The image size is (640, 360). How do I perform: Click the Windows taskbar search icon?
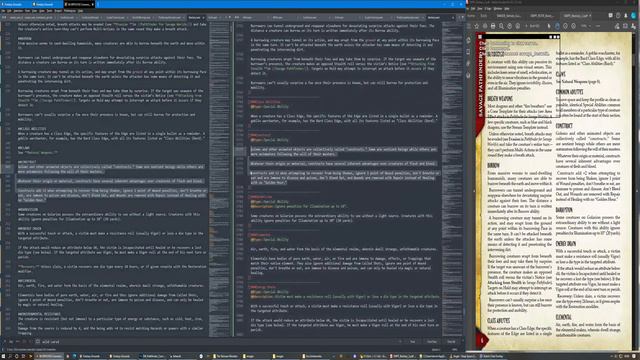[x=10, y=356]
